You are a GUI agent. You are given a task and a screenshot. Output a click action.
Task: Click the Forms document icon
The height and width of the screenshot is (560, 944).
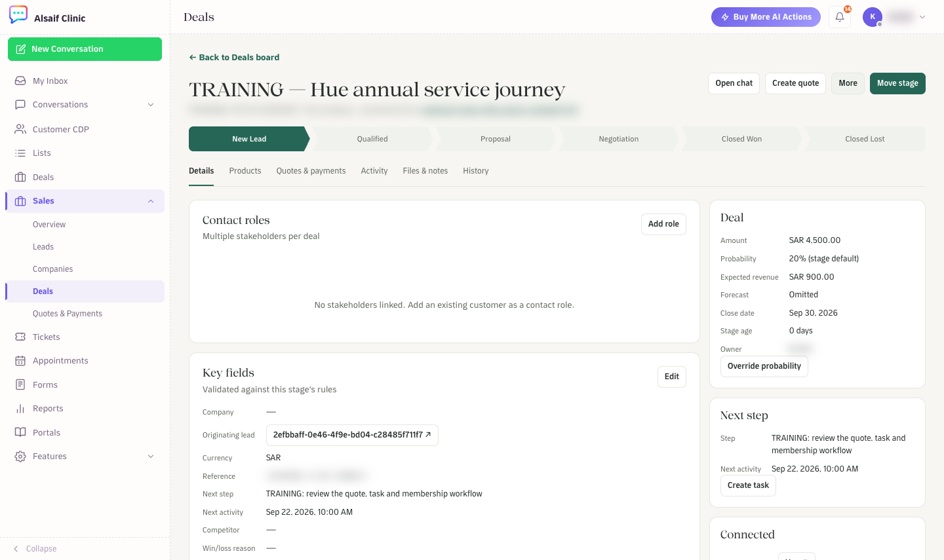click(20, 384)
